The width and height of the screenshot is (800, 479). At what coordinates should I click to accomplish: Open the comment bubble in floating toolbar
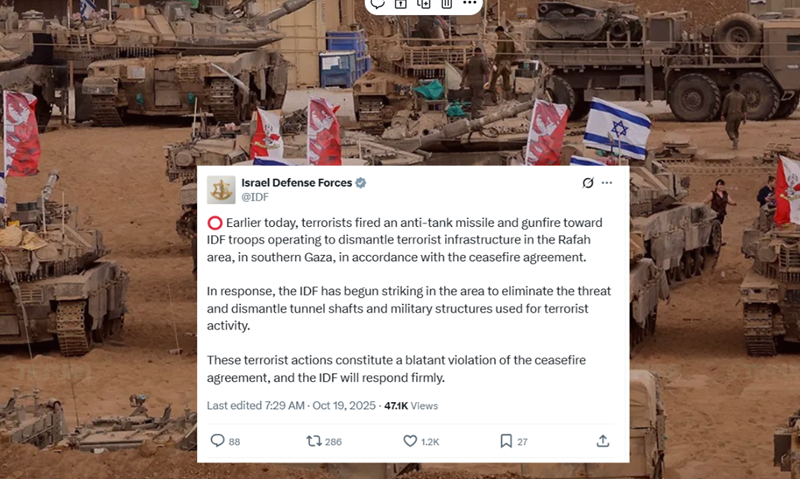[x=378, y=3]
